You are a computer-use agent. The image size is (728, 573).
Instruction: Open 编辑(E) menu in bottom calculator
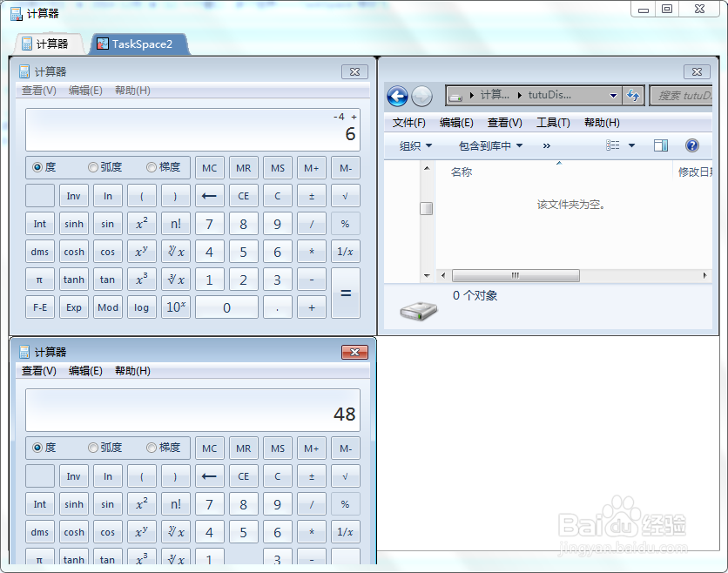85,371
